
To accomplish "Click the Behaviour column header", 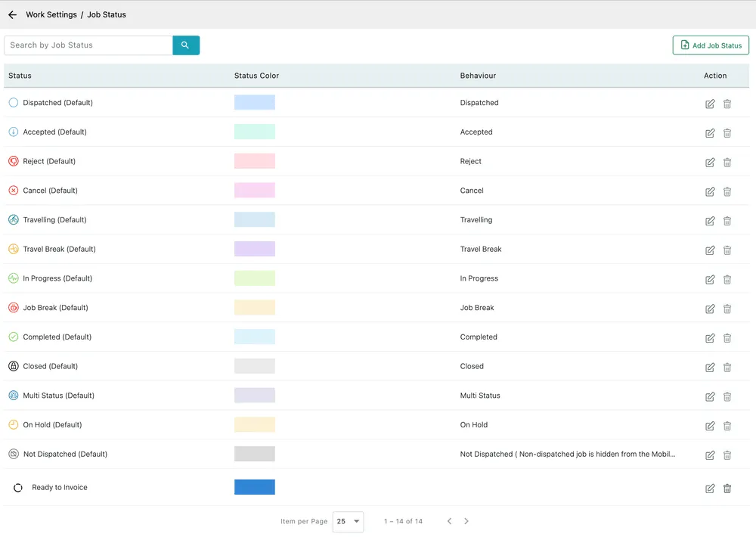I will pyautogui.click(x=478, y=76).
